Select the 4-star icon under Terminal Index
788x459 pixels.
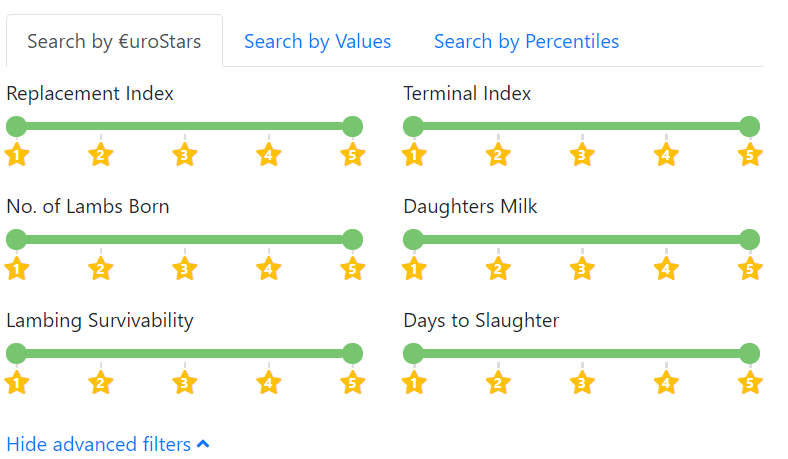[665, 155]
